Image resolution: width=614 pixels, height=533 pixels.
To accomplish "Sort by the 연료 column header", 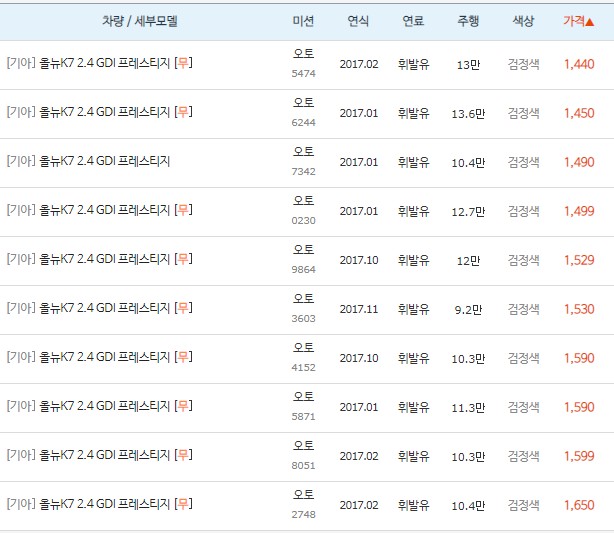I will click(414, 21).
